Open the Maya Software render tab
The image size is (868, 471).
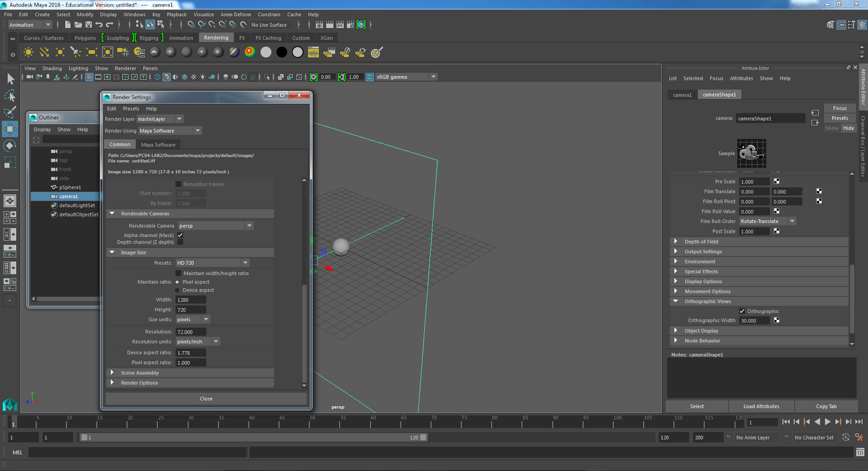[x=158, y=145]
